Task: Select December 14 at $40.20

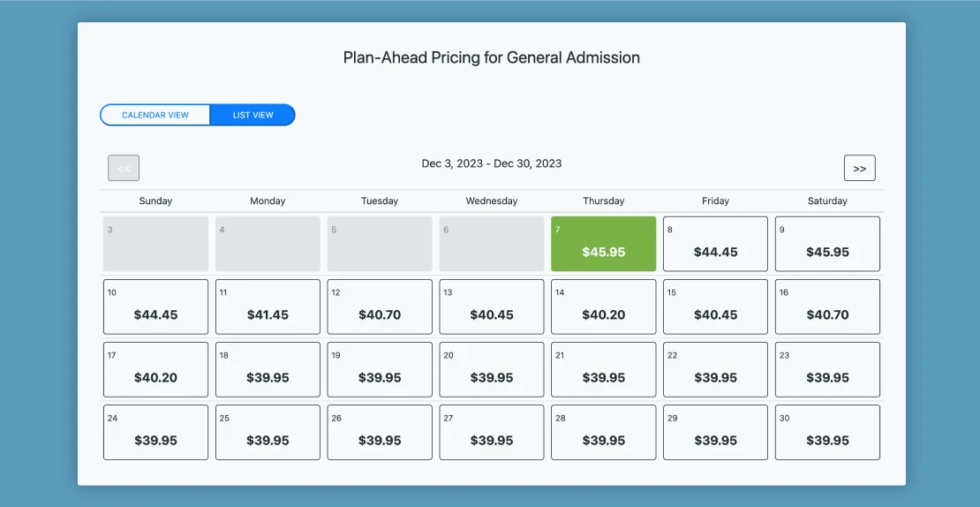Action: 604,306
